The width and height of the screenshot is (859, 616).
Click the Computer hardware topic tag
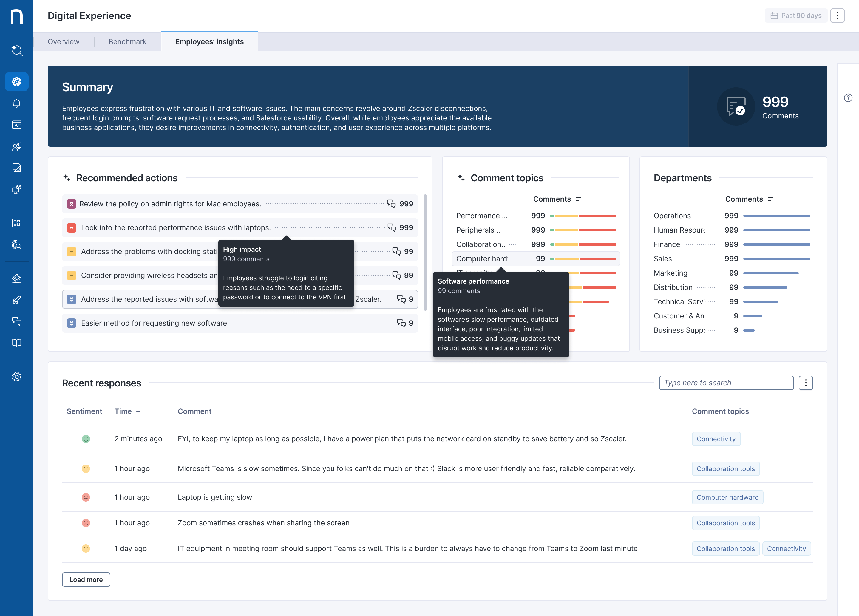click(727, 497)
